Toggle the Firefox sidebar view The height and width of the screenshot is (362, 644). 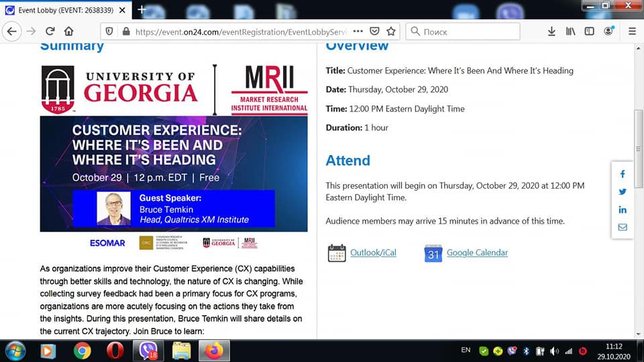[x=589, y=32]
